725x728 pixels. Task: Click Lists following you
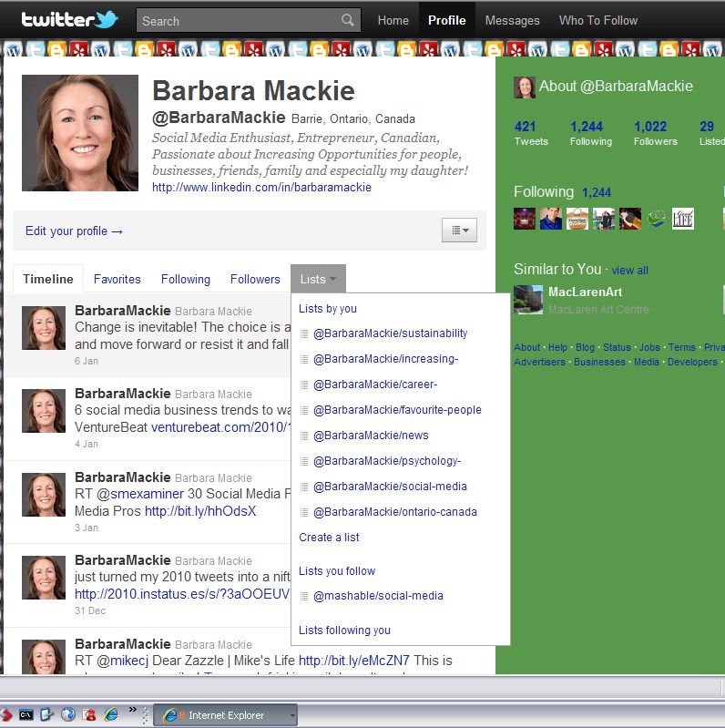click(x=344, y=630)
